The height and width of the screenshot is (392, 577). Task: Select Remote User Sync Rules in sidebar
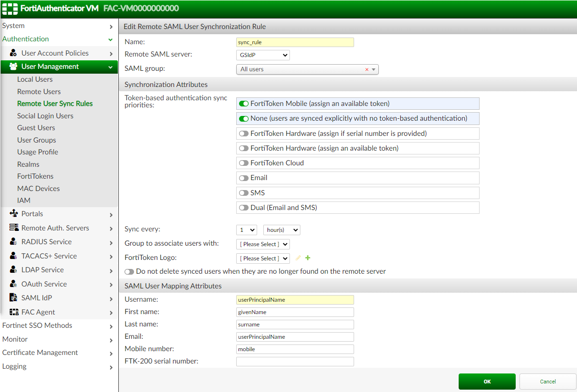pyautogui.click(x=55, y=103)
